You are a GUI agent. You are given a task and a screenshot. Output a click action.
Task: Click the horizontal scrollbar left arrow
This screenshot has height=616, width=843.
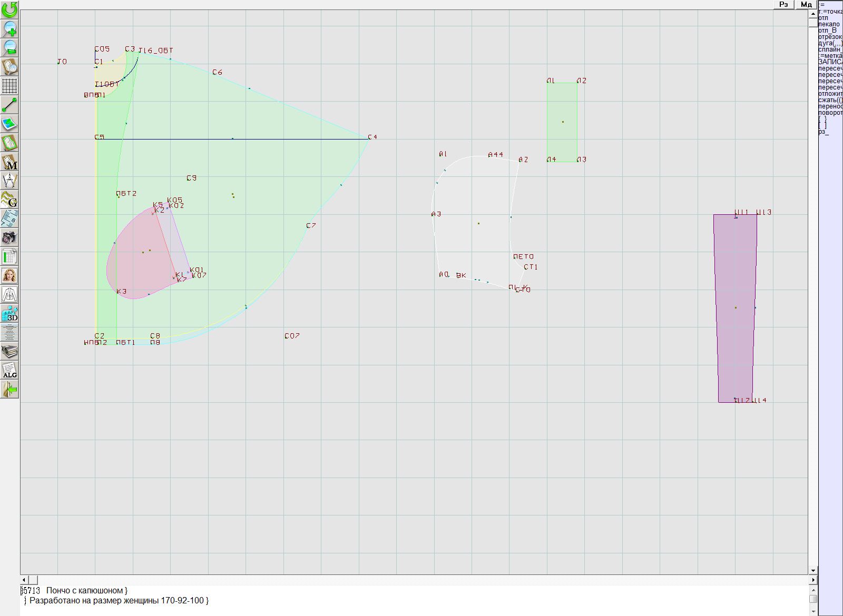(24, 580)
